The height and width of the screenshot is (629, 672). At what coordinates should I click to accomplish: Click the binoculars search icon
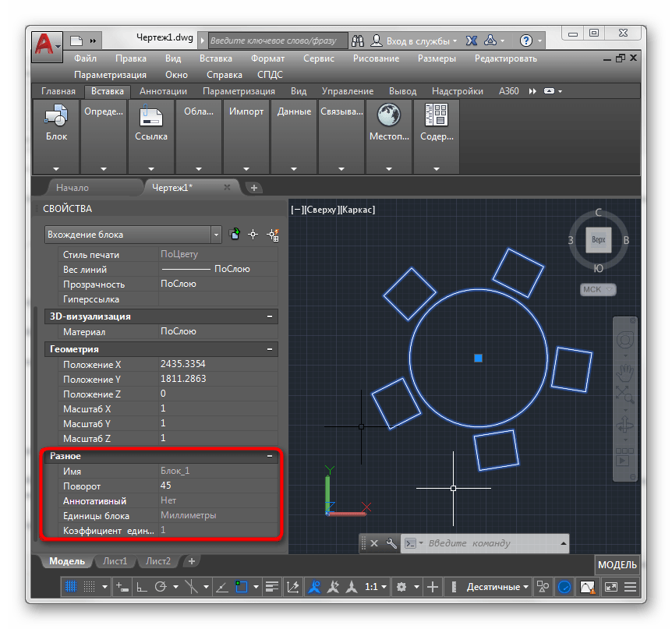[358, 41]
